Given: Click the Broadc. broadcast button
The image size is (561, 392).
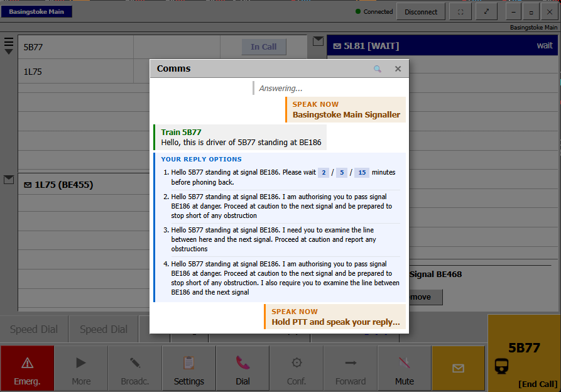Looking at the screenshot, I should 135,368.
